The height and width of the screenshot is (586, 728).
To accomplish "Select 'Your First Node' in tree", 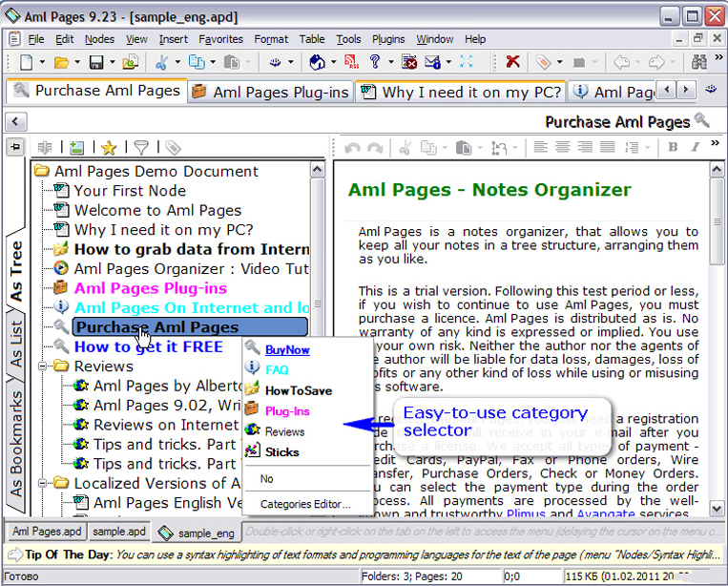I will 130,191.
